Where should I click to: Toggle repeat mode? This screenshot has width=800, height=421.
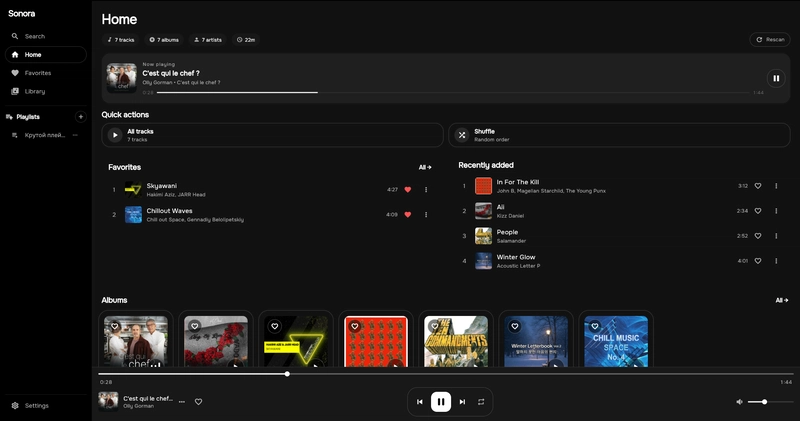[481, 402]
